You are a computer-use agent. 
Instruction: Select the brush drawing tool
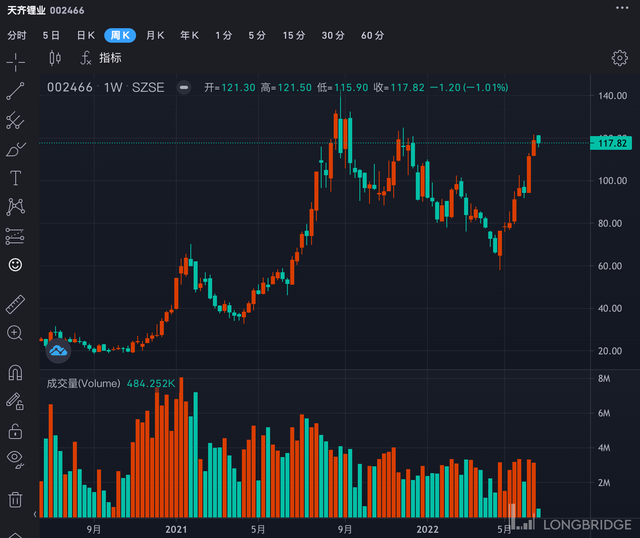coord(16,150)
